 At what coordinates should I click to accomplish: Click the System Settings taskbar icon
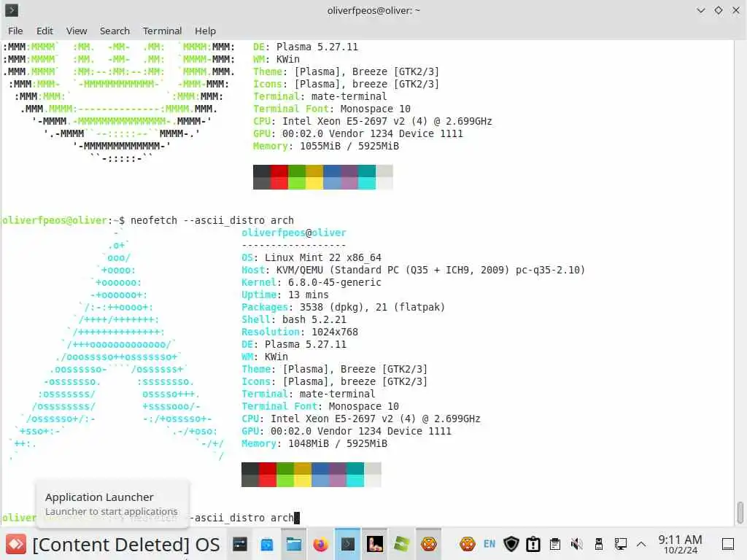coord(239,544)
